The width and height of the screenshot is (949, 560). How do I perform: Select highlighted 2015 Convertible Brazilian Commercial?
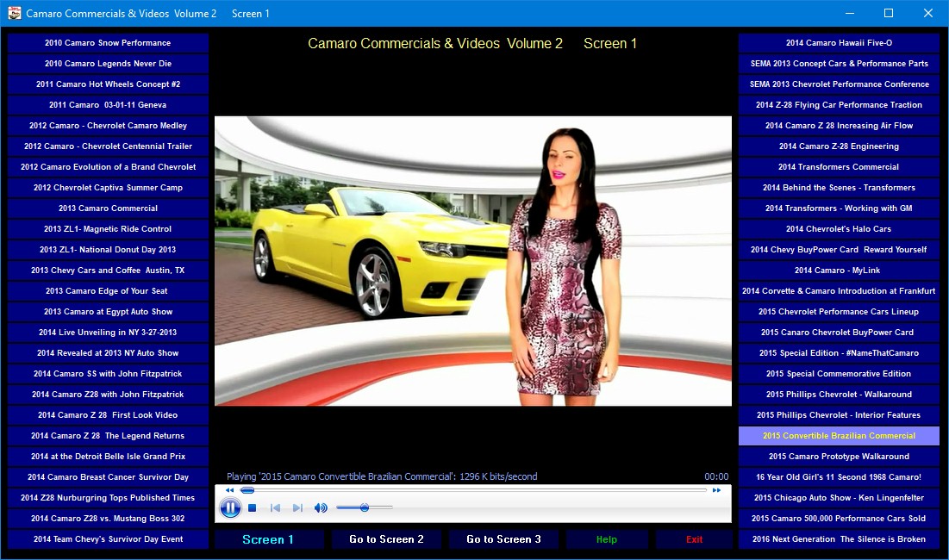coord(839,436)
